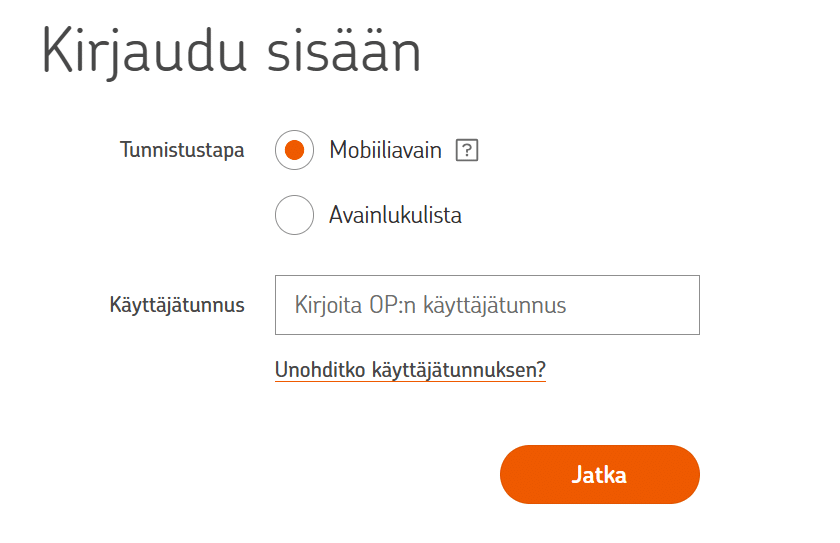Click the Mobiiliavain option label text
Viewport: 840px width, 543px height.
tap(386, 151)
